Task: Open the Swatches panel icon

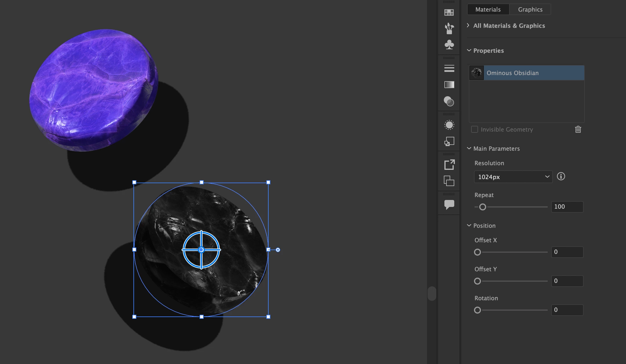Action: point(449,12)
